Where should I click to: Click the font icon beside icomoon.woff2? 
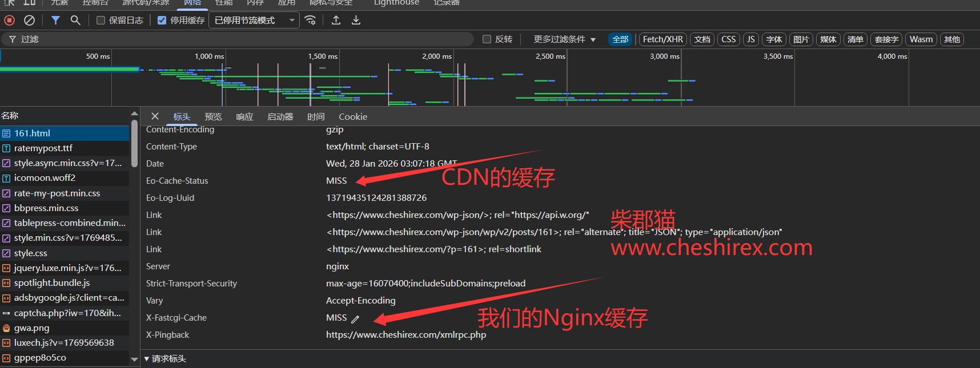click(6, 178)
